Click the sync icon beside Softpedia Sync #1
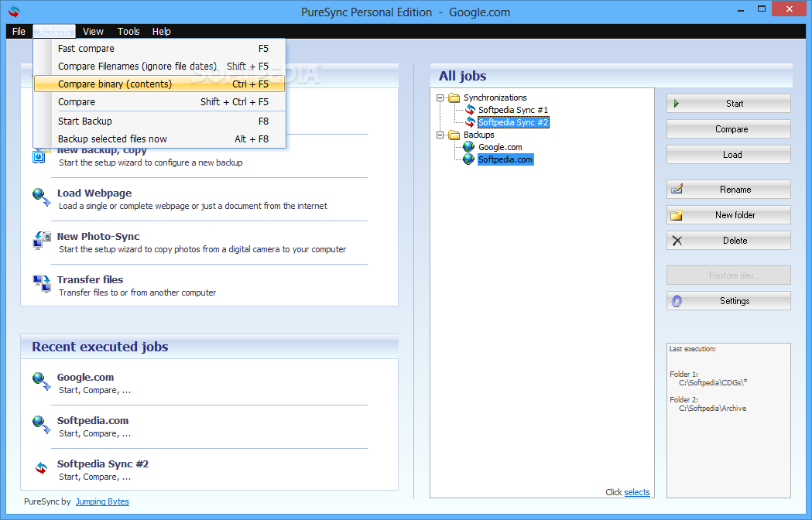The height and width of the screenshot is (520, 812). [x=470, y=110]
